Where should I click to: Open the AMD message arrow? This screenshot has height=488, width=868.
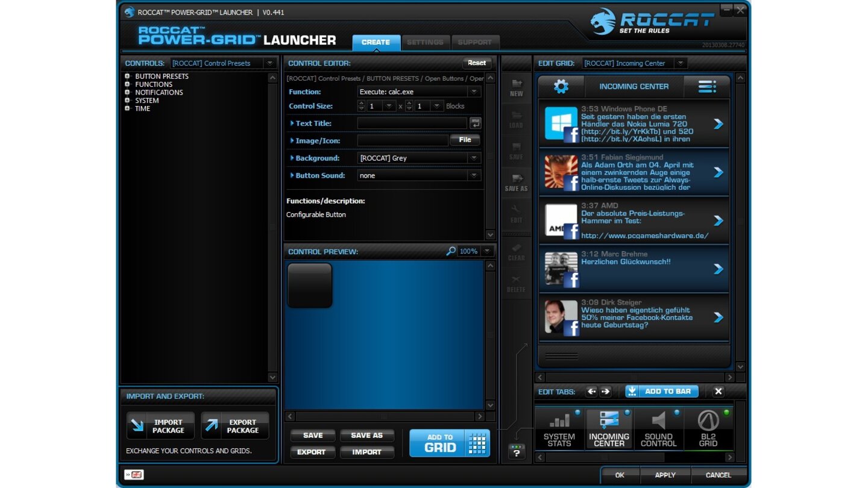(x=718, y=221)
